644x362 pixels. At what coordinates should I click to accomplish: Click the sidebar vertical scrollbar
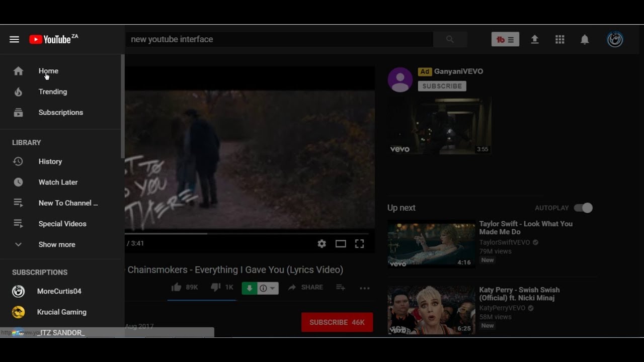click(x=122, y=106)
